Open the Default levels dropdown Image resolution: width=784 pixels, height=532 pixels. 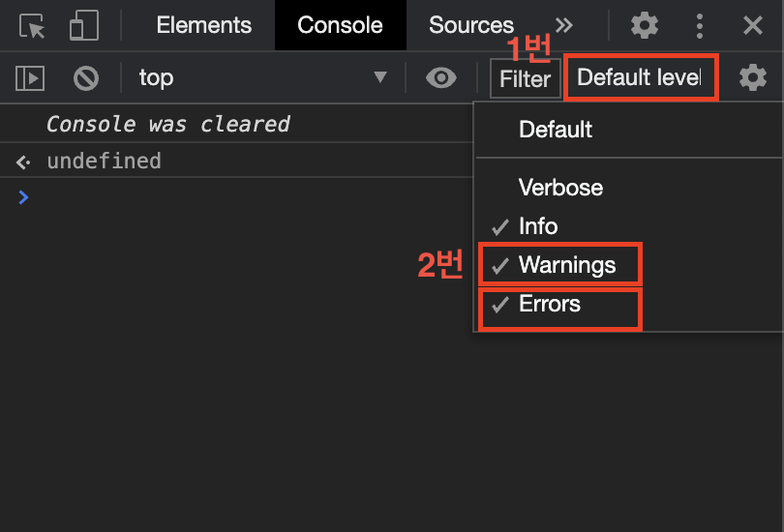640,77
